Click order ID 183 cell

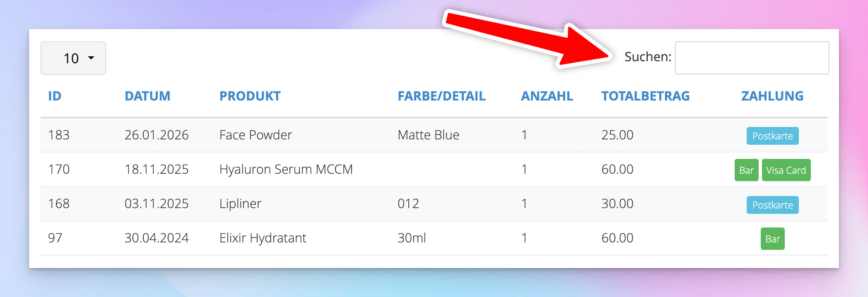(59, 135)
